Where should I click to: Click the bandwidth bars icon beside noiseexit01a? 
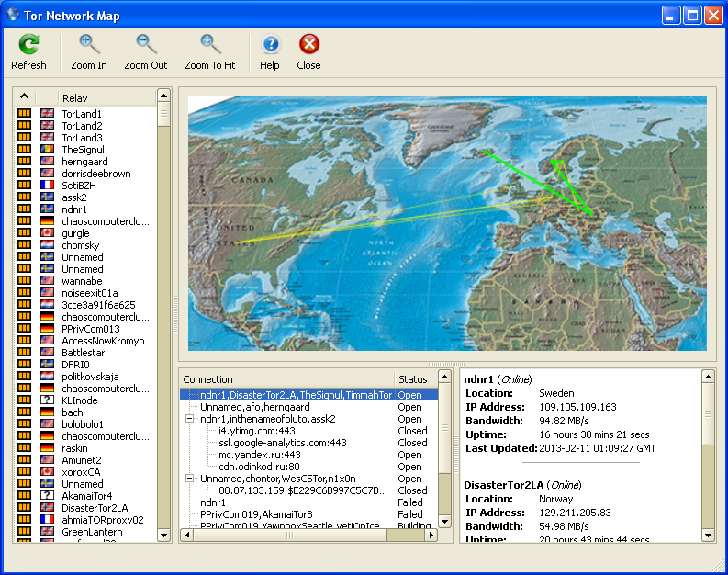pos(24,293)
